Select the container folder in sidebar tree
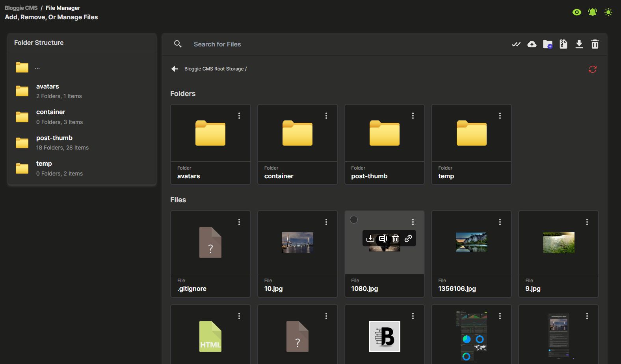 pos(51,112)
